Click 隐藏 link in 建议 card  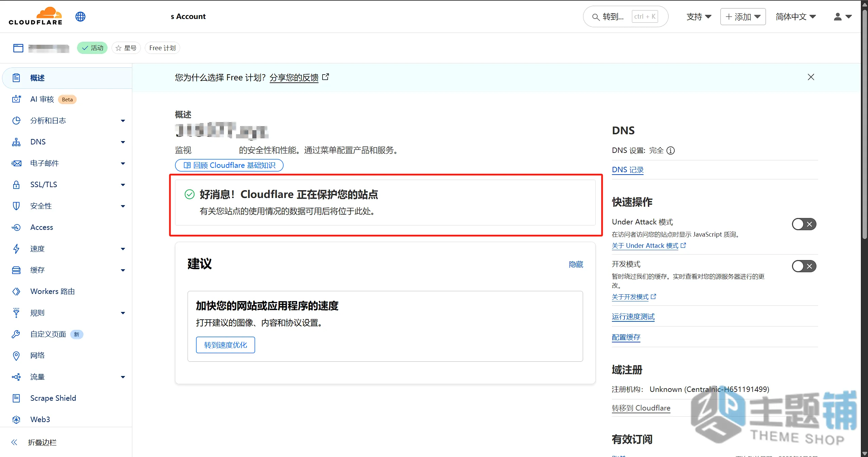coord(576,264)
